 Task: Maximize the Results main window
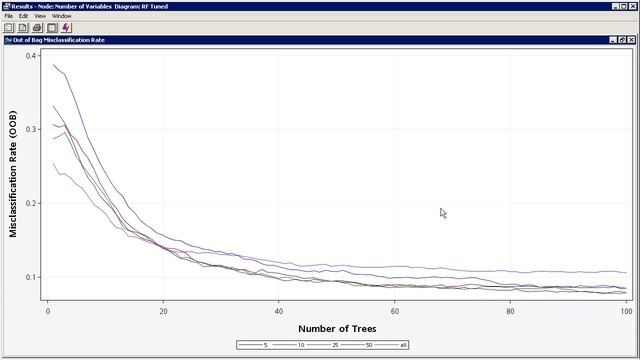624,7
